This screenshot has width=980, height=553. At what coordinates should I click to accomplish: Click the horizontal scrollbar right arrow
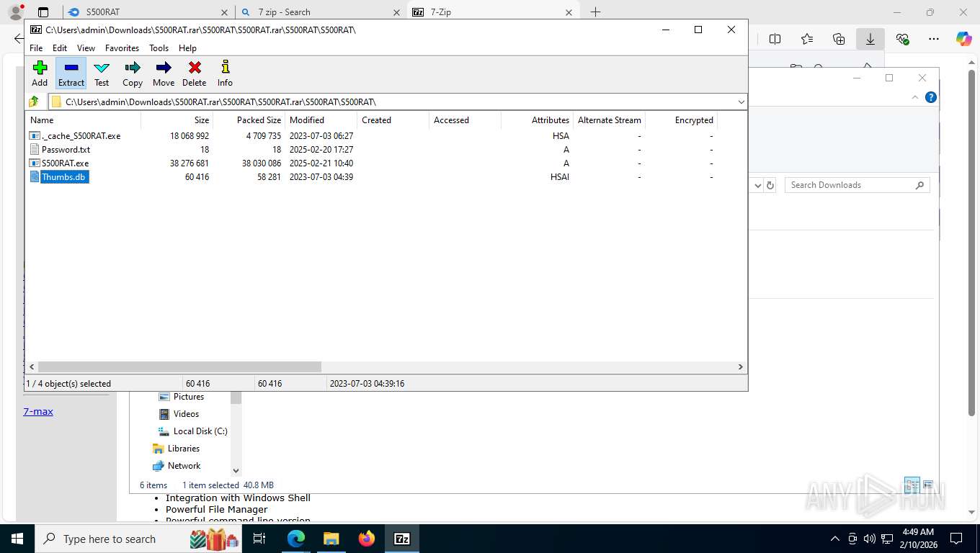tap(740, 367)
